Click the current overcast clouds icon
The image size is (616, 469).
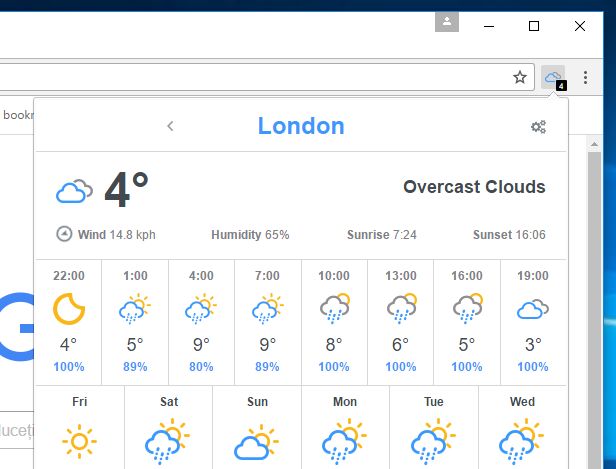pyautogui.click(x=74, y=190)
